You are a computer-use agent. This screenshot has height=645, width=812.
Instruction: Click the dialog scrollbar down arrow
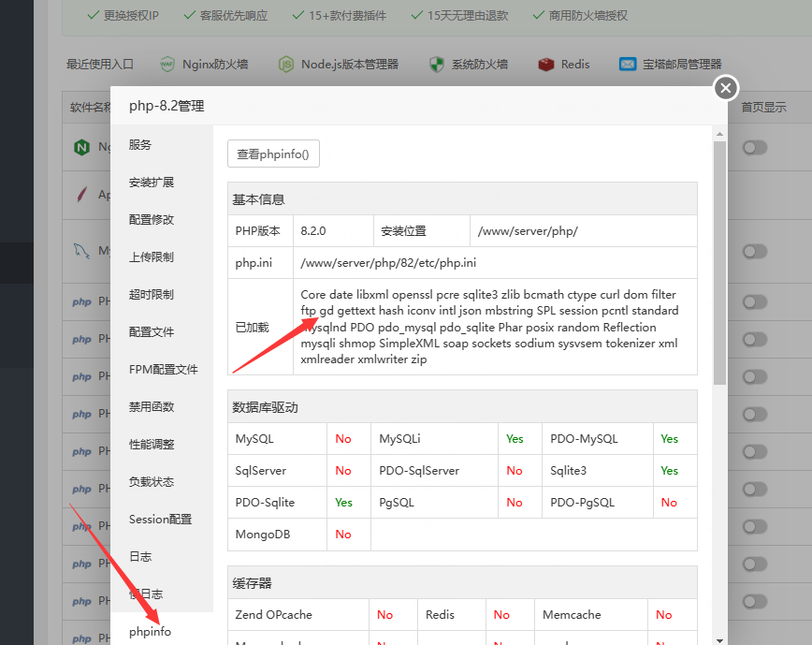[x=719, y=640]
